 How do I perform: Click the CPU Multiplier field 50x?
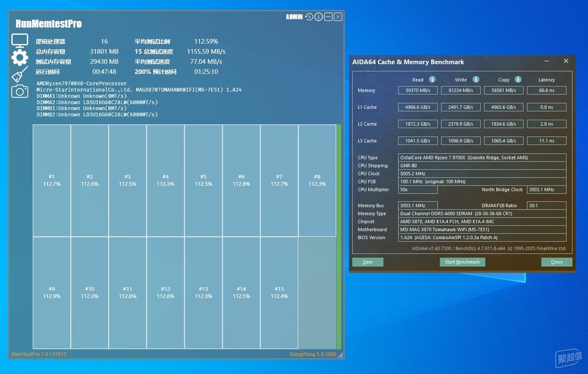coord(418,189)
